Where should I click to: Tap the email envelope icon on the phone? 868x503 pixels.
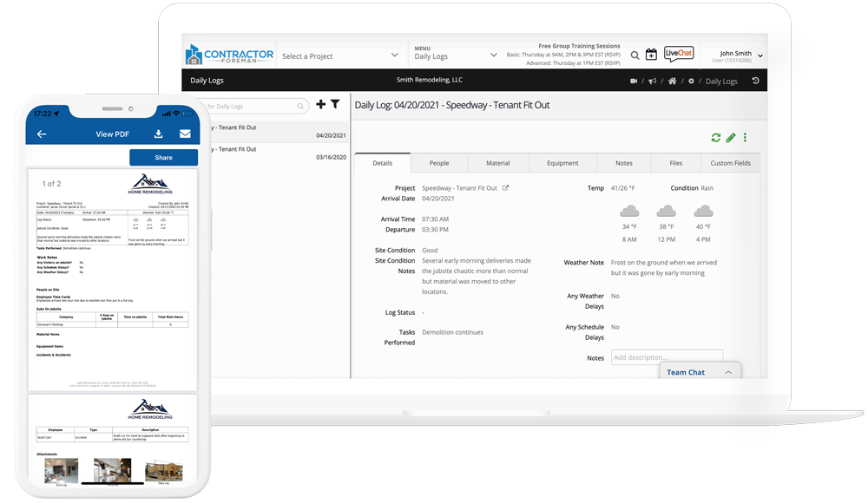coord(185,134)
